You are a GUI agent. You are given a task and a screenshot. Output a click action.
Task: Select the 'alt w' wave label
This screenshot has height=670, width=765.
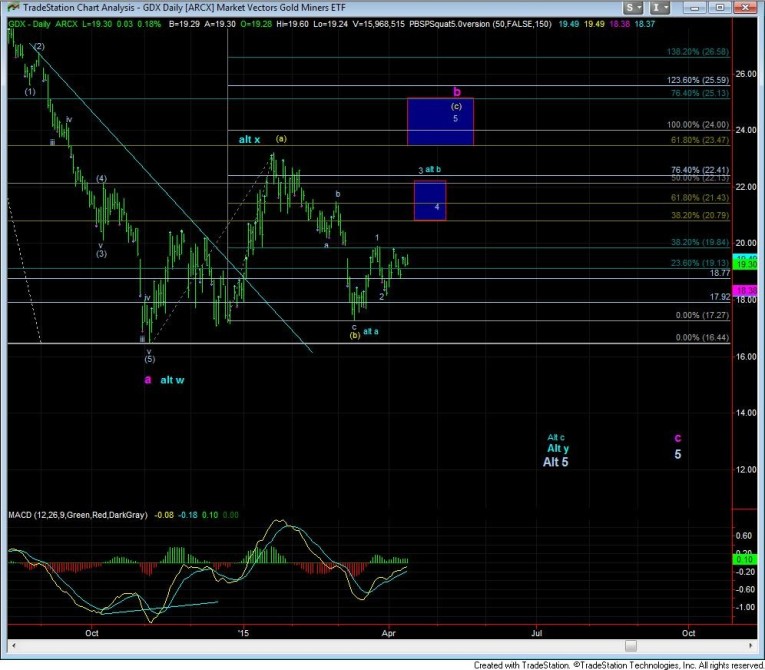[x=172, y=380]
